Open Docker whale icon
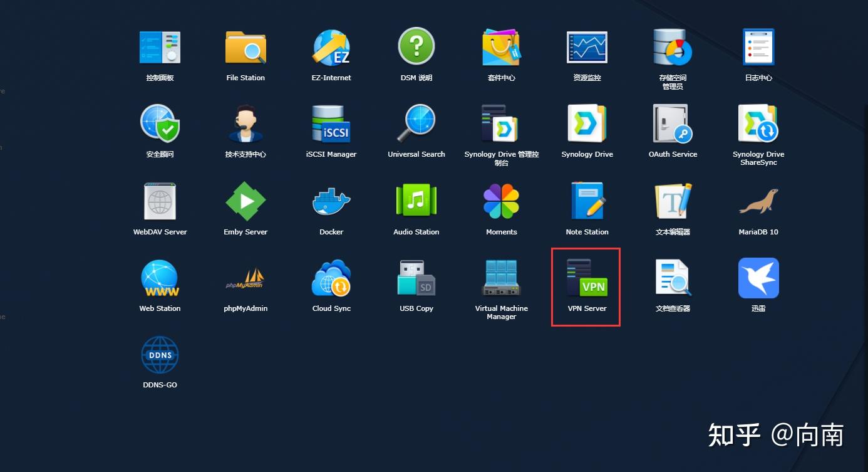 (331, 201)
